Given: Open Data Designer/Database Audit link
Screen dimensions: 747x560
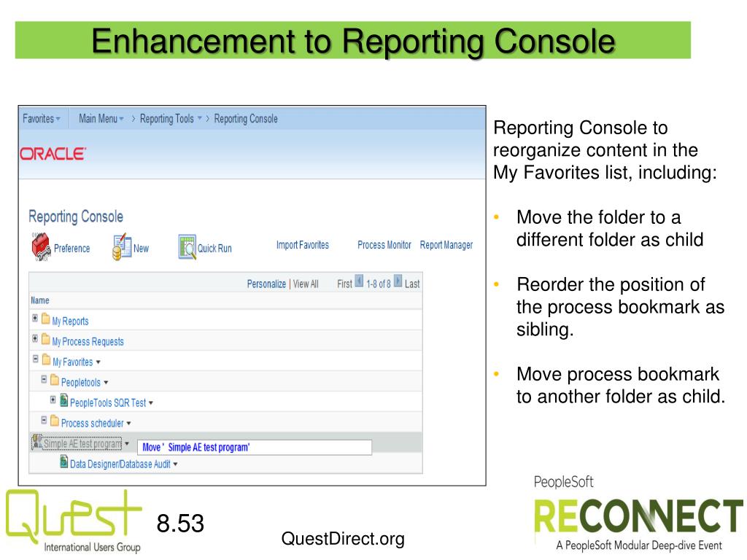Looking at the screenshot, I should tap(120, 464).
